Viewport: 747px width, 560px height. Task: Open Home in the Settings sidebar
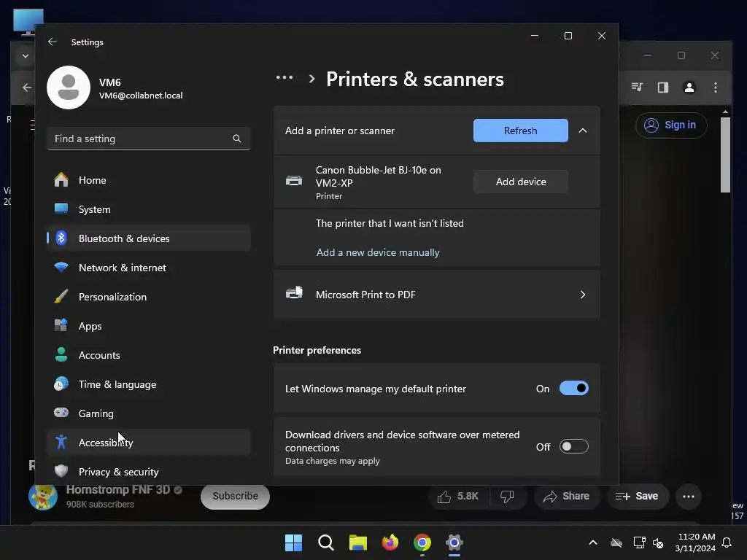click(149, 180)
